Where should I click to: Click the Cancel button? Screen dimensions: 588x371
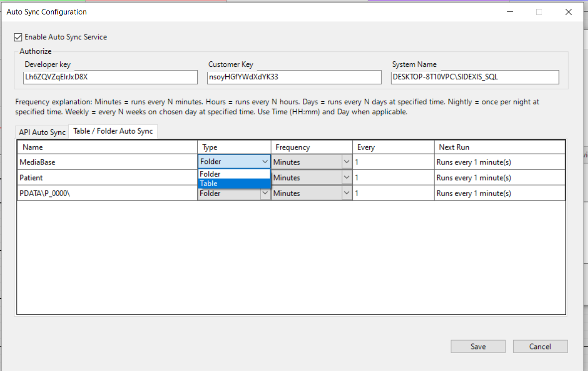[540, 347]
